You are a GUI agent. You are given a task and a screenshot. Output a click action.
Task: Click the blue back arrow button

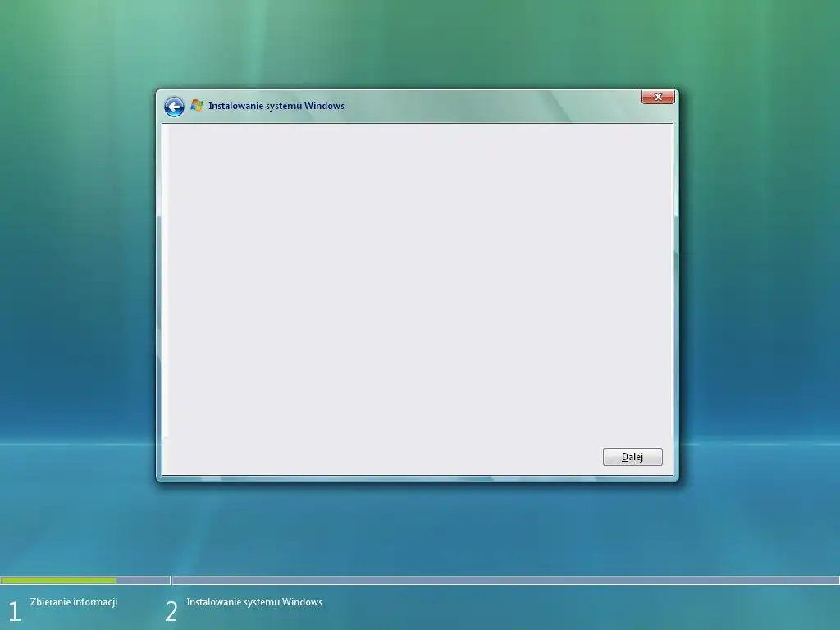[x=174, y=107]
